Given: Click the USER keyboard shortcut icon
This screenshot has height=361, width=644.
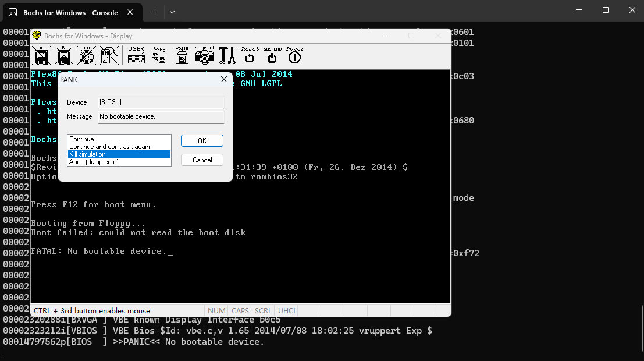Looking at the screenshot, I should pos(136,55).
